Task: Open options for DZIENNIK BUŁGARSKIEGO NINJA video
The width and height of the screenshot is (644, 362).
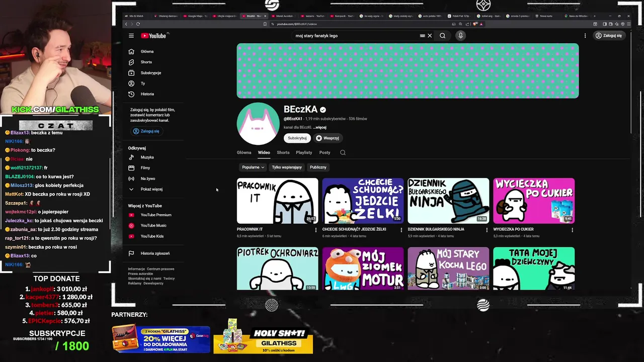Action: (x=487, y=230)
